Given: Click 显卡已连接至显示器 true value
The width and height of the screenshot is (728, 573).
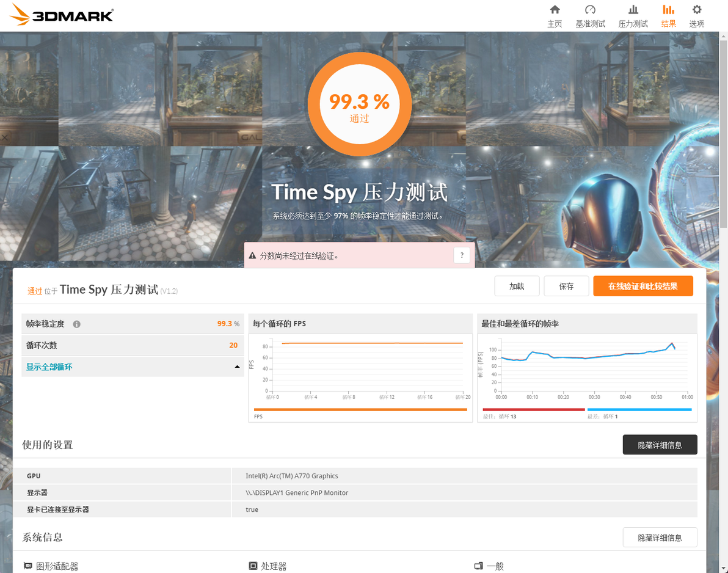Looking at the screenshot, I should click(x=252, y=509).
